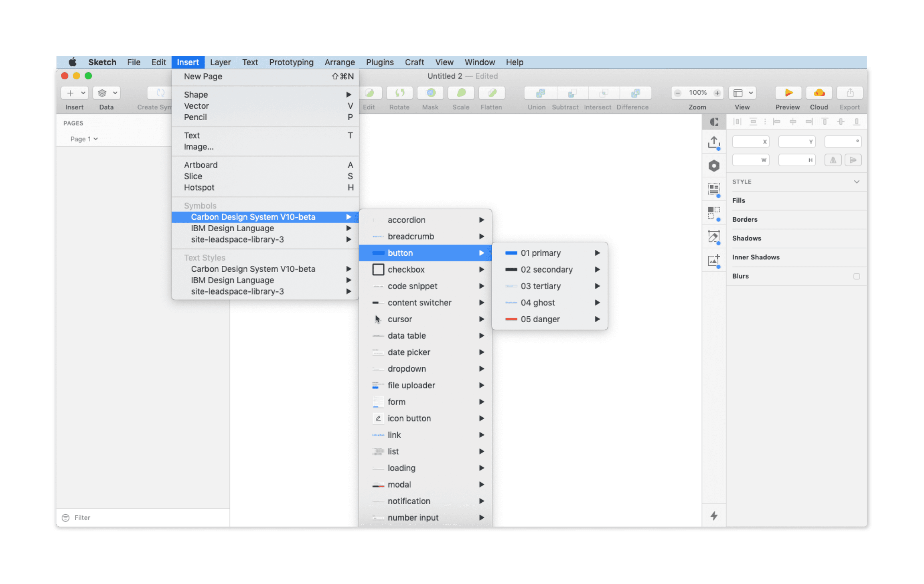Click the Flatten toolbar icon
Screen dimensions: 924x584
point(491,93)
